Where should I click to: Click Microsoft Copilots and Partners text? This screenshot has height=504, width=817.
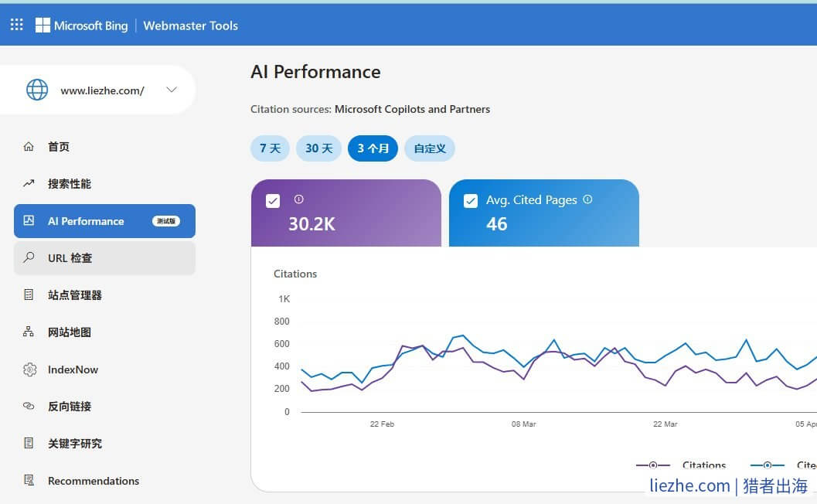click(x=412, y=110)
